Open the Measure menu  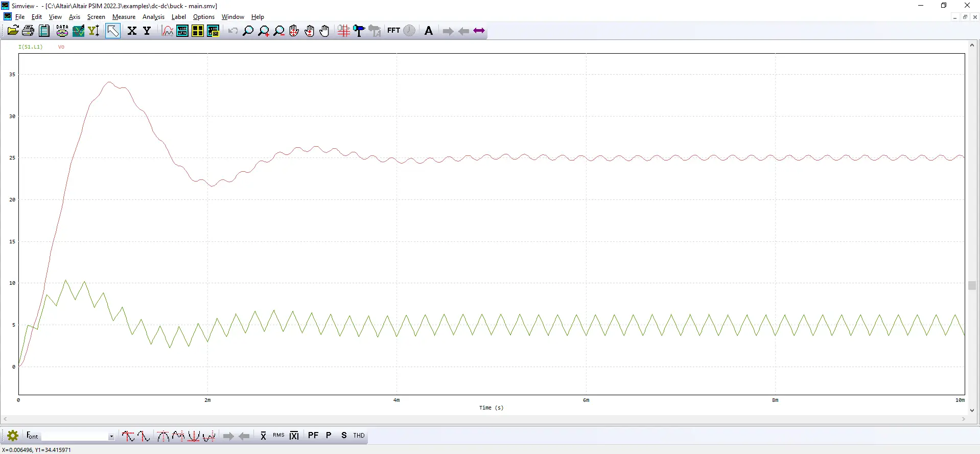pyautogui.click(x=124, y=17)
